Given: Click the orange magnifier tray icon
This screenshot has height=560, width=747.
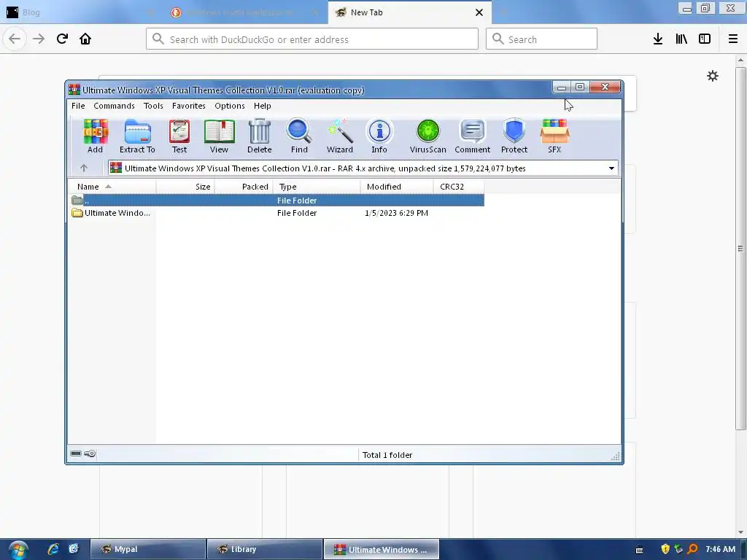Looking at the screenshot, I should (x=692, y=549).
